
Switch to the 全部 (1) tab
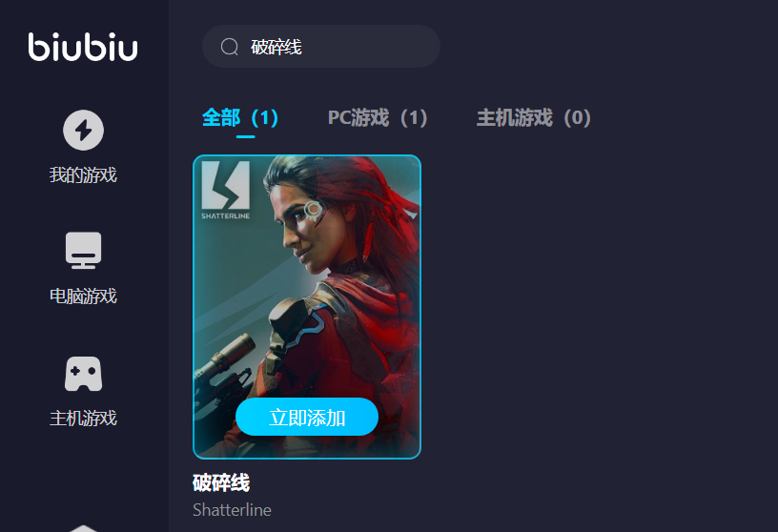point(240,118)
